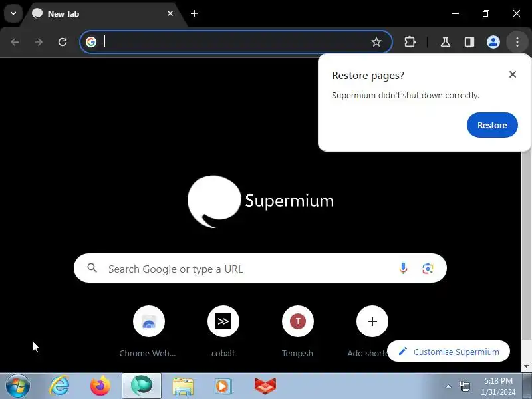532x399 pixels.
Task: Go back to previous page
Action: pos(15,42)
